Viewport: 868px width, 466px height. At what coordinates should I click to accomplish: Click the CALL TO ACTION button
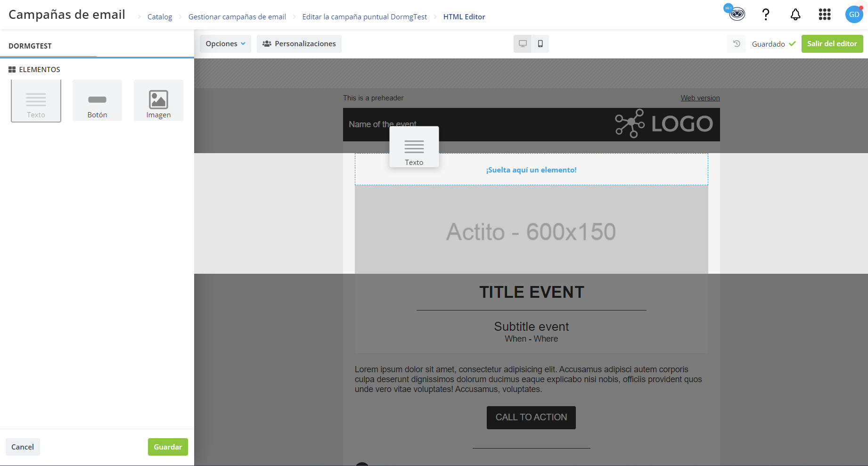click(x=531, y=417)
